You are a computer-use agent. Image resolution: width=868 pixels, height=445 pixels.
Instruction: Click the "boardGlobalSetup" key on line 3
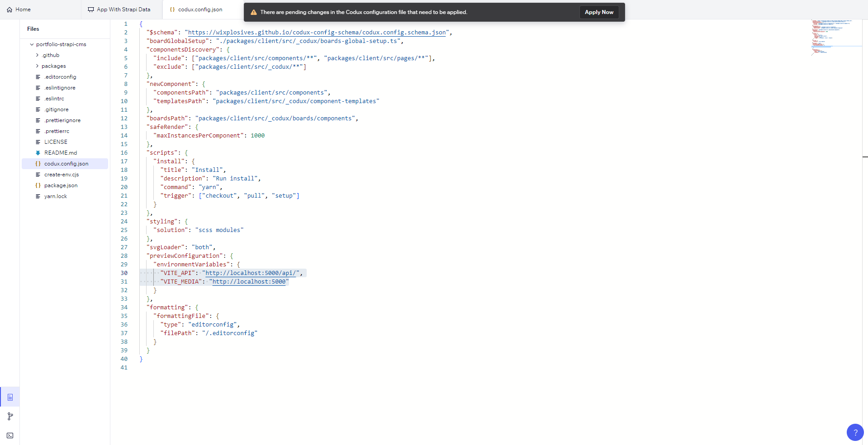coord(178,41)
